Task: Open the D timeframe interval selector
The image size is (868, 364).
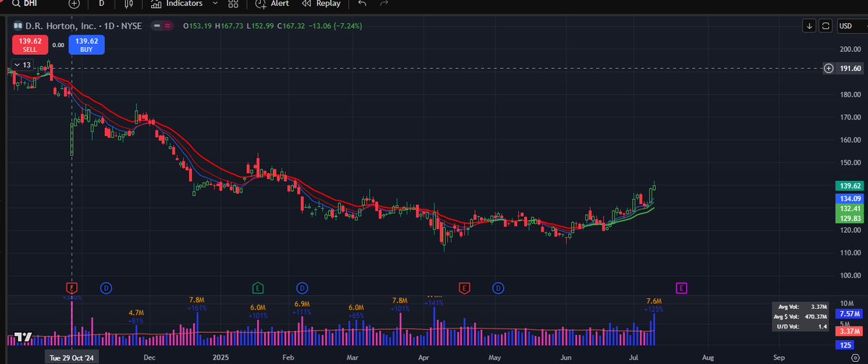Action: pos(101,4)
